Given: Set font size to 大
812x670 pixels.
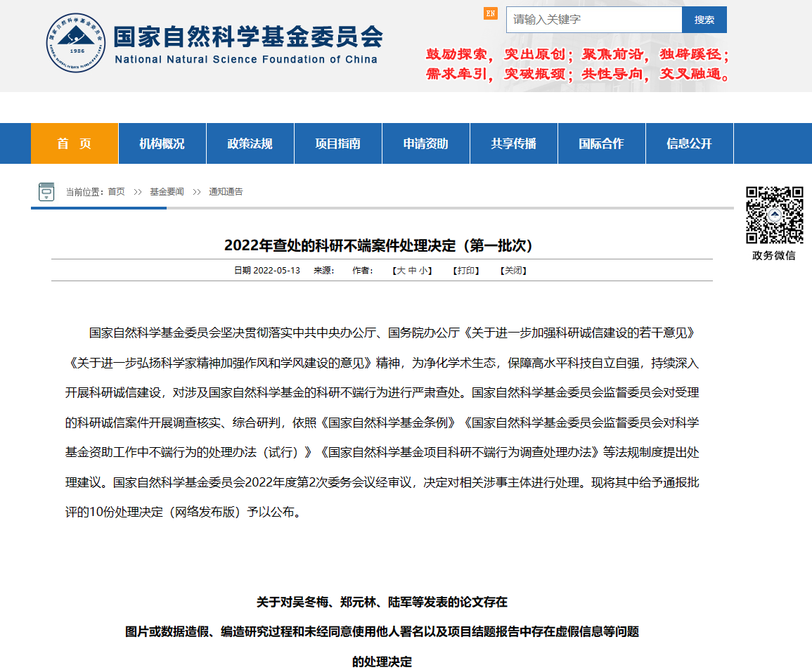Looking at the screenshot, I should (x=401, y=271).
